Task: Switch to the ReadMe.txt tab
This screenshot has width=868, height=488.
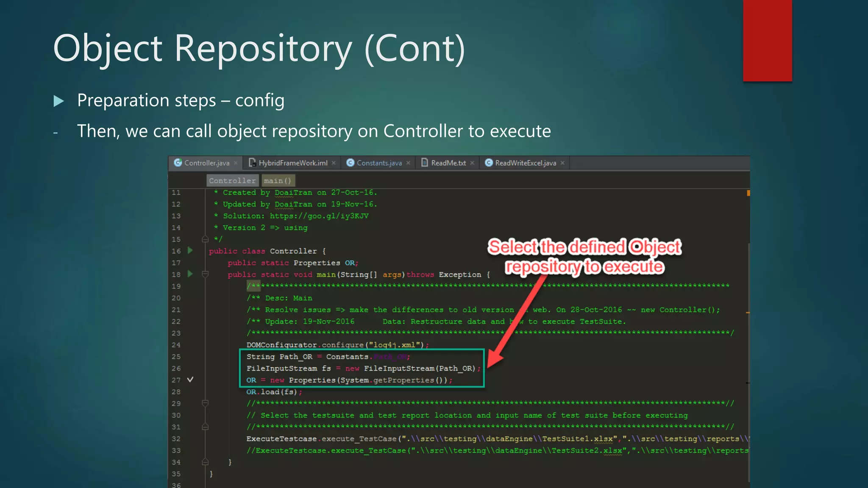Action: tap(448, 163)
